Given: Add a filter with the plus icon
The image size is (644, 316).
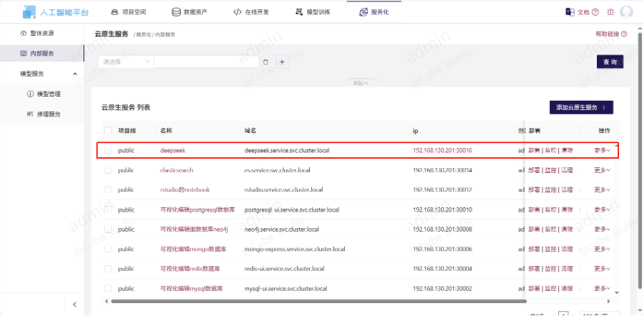Looking at the screenshot, I should coord(282,62).
